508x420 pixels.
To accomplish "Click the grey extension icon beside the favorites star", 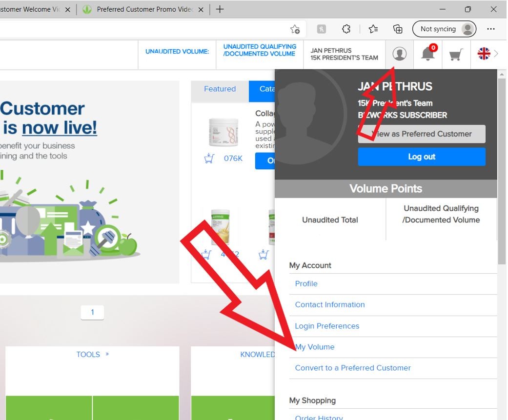I will pos(322,29).
